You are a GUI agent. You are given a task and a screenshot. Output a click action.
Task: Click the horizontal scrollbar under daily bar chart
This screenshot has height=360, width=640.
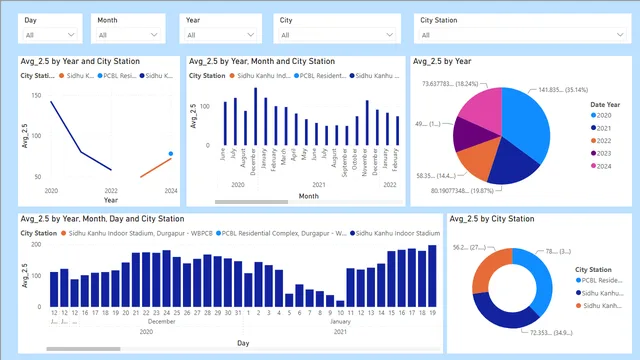tap(83, 349)
